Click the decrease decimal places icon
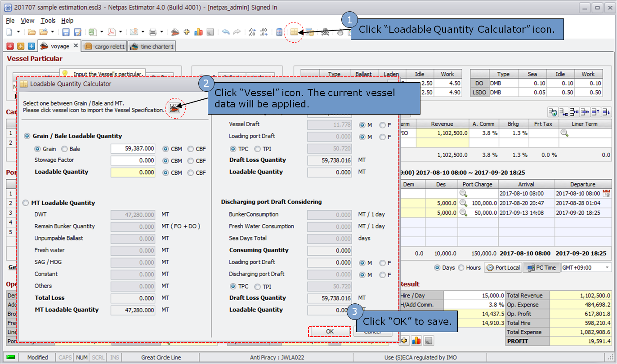 pyautogui.click(x=264, y=32)
